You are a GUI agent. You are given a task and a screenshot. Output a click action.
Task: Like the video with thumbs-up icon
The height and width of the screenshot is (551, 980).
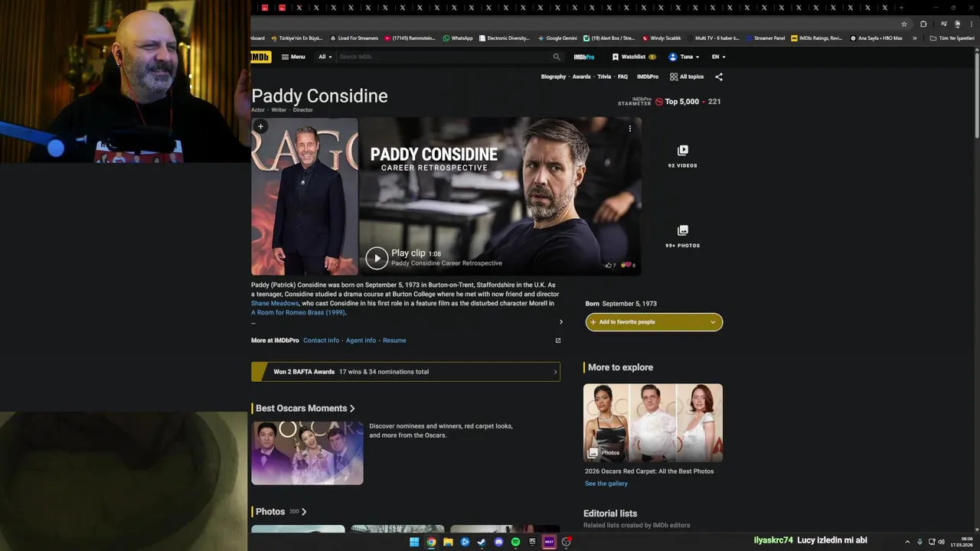point(610,266)
